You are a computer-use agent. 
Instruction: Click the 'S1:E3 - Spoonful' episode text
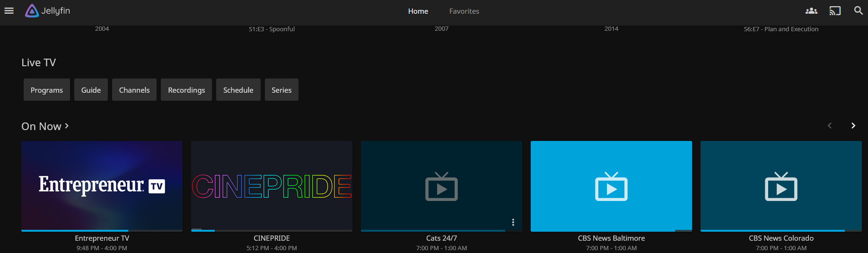tap(272, 29)
